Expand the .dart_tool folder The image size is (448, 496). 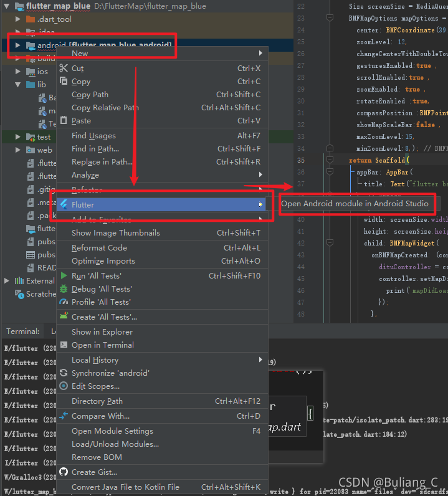pyautogui.click(x=18, y=19)
